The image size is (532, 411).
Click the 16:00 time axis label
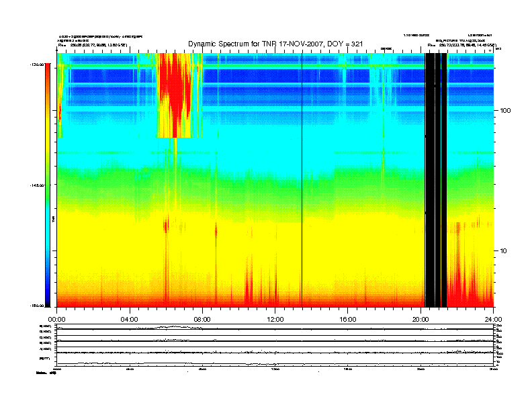(x=348, y=320)
